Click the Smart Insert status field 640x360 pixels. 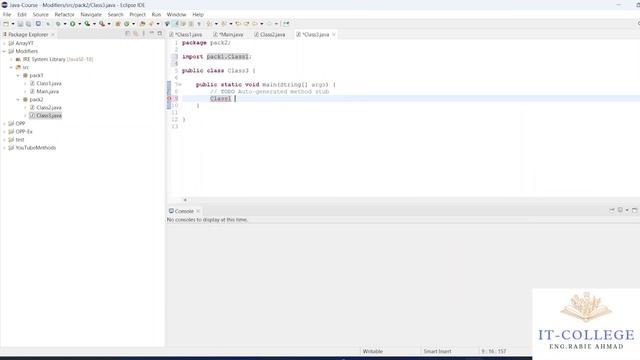437,351
